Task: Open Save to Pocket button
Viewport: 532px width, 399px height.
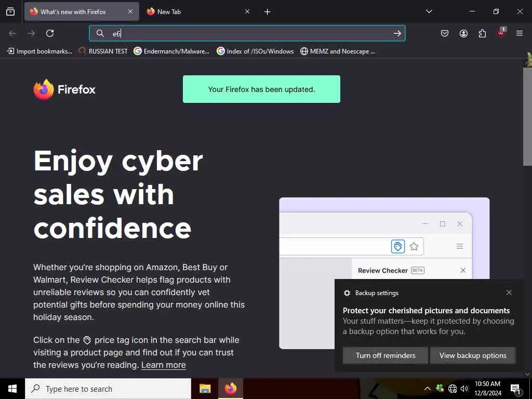Action: click(x=445, y=33)
